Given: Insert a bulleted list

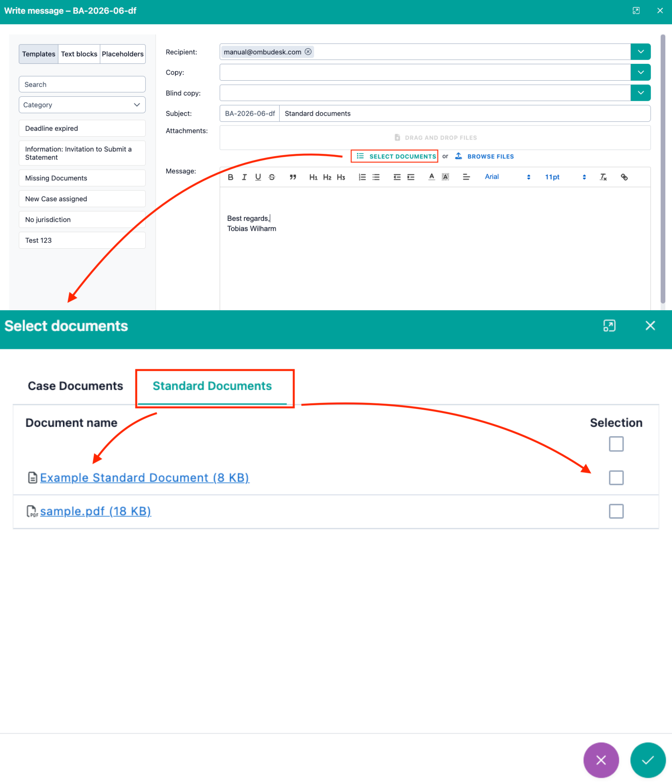Looking at the screenshot, I should click(x=376, y=177).
